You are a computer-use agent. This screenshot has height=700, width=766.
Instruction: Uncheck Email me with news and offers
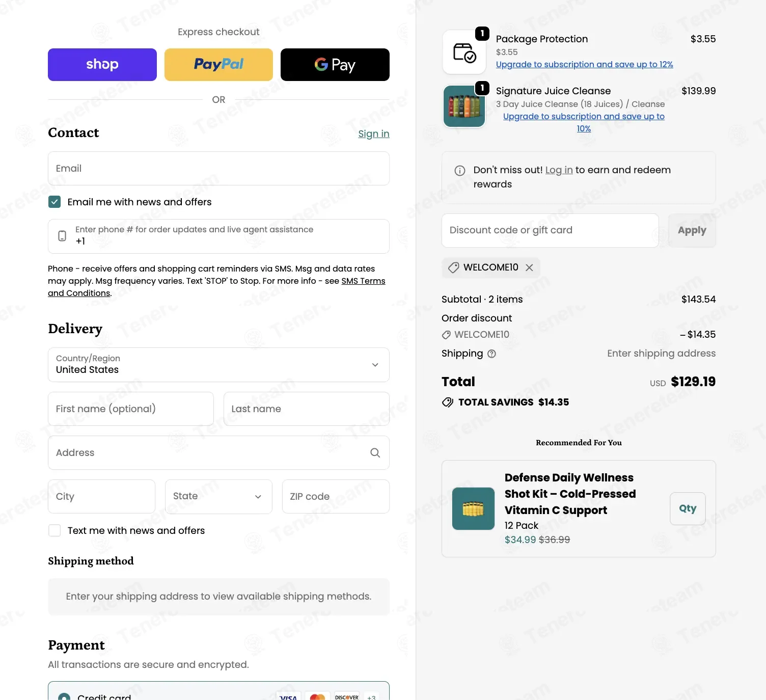tap(54, 202)
